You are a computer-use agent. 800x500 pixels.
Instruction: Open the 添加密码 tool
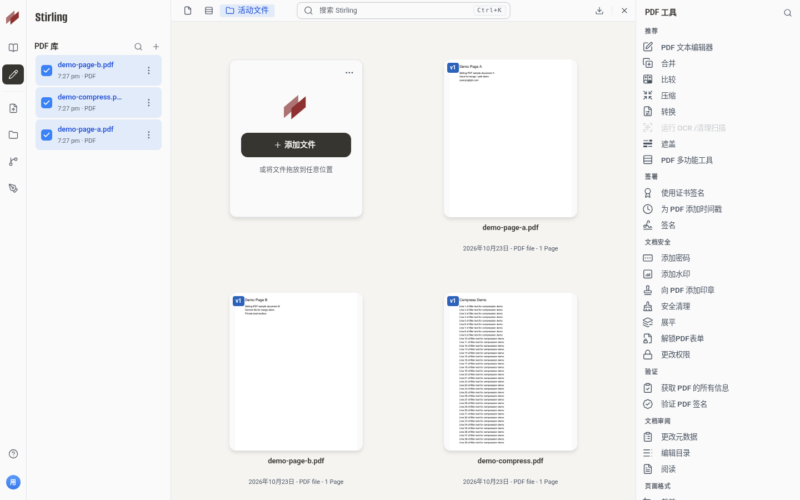(x=675, y=258)
